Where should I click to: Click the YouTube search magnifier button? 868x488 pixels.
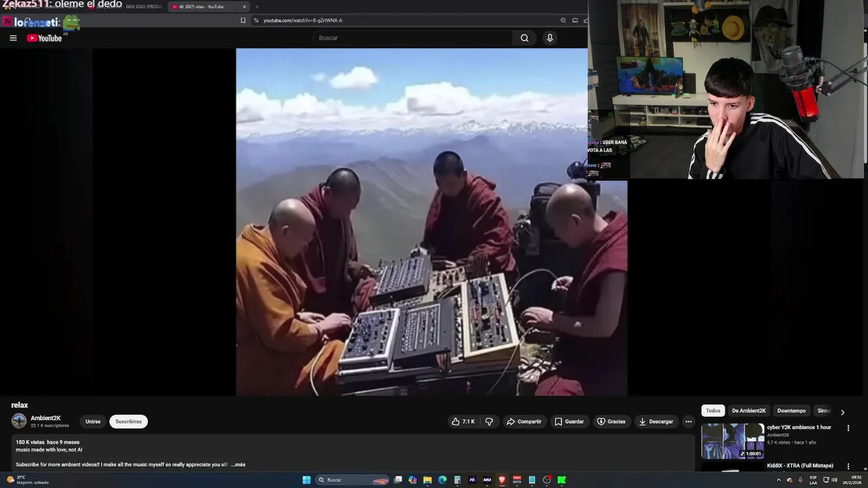[524, 38]
